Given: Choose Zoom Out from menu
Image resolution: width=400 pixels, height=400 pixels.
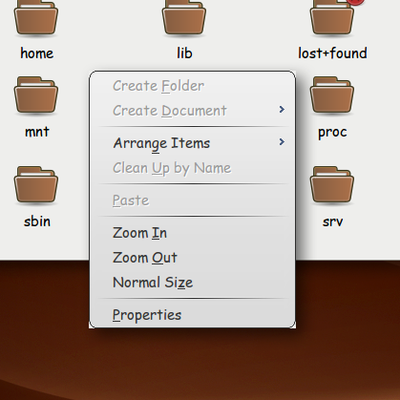Looking at the screenshot, I should 192,258.
